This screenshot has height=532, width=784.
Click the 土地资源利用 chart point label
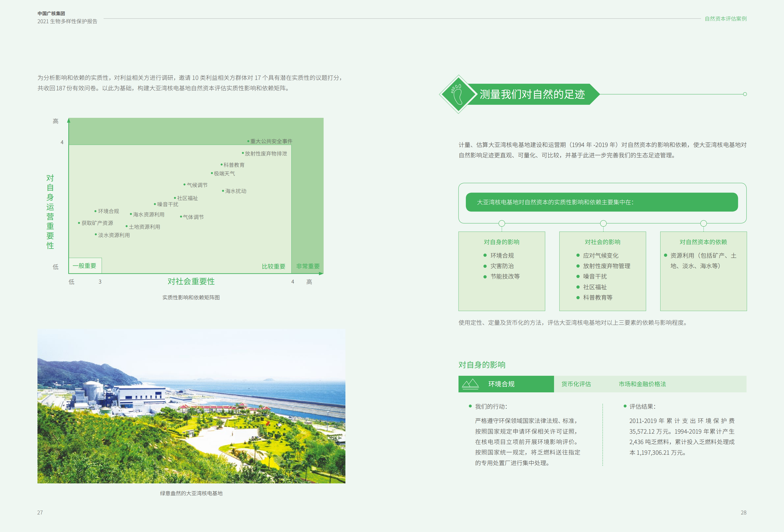coord(144,227)
